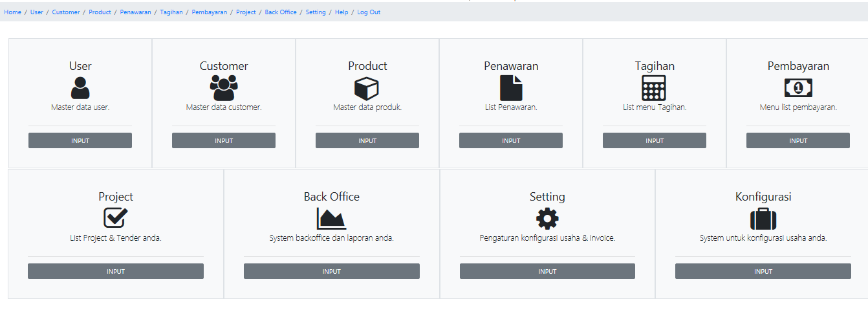The width and height of the screenshot is (868, 310).
Task: Click the Konfigurasi briefcase icon
Action: point(763,219)
